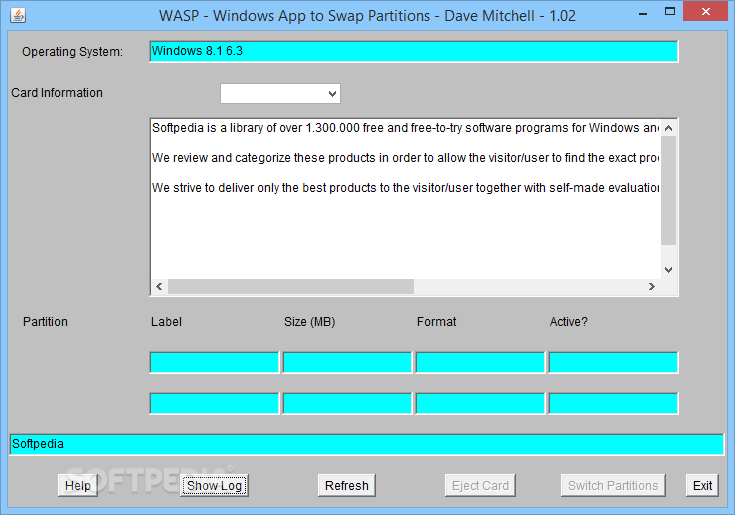Click scroll left arrow in text area
The image size is (735, 515).
pyautogui.click(x=159, y=286)
